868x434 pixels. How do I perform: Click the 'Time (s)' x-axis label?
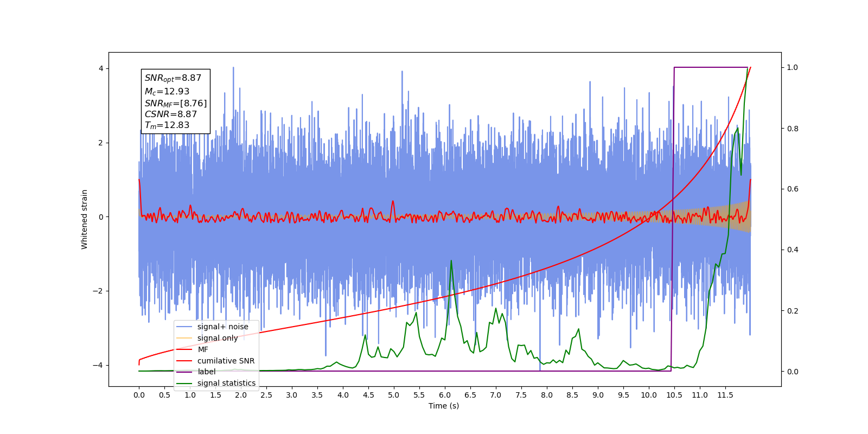(x=444, y=406)
